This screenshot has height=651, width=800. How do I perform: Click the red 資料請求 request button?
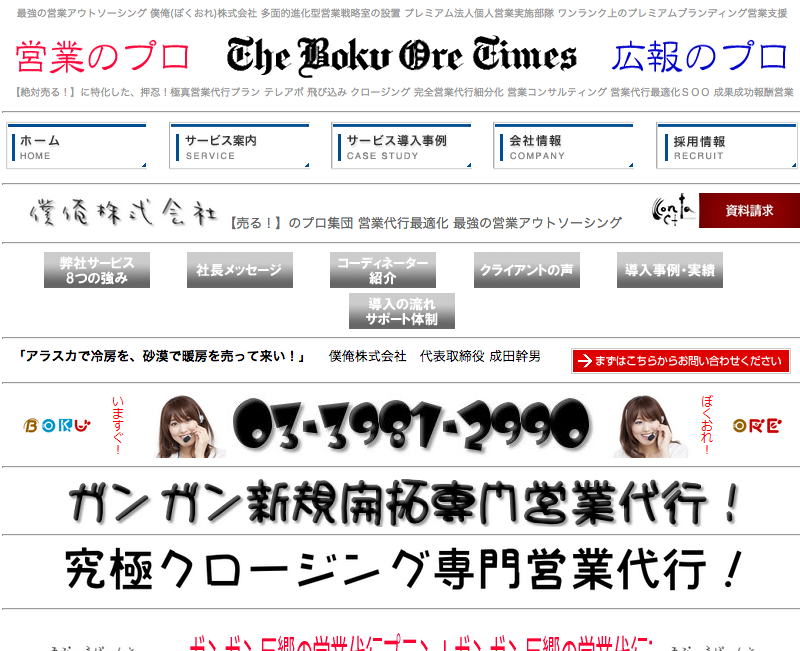pos(749,211)
